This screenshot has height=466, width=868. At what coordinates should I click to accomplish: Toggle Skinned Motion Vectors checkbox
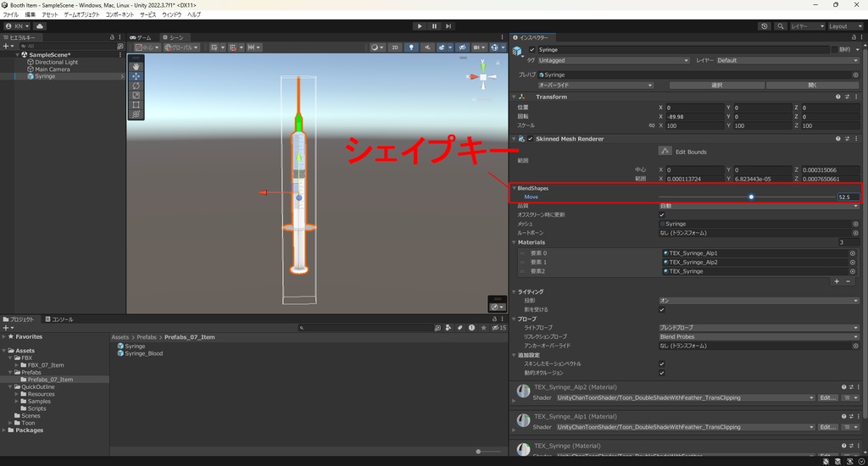[661, 364]
